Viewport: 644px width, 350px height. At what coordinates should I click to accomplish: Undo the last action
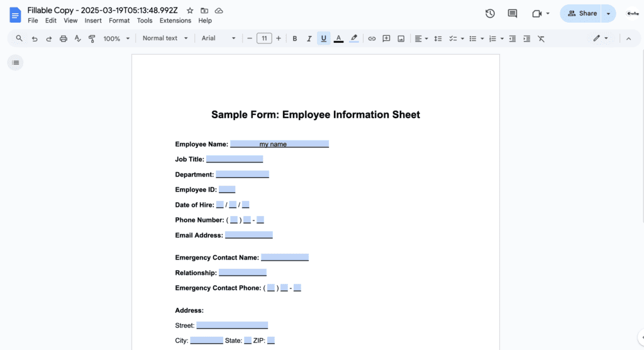tap(35, 38)
